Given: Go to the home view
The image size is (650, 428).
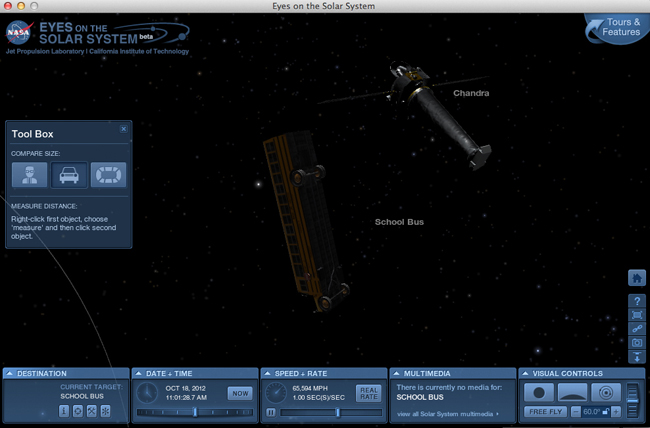Looking at the screenshot, I should 637,278.
